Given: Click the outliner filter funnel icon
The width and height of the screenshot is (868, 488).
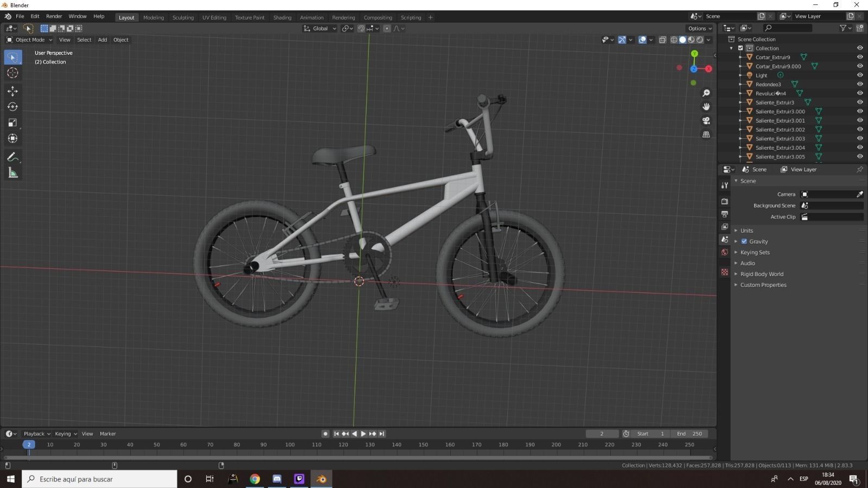Looking at the screenshot, I should [x=843, y=28].
